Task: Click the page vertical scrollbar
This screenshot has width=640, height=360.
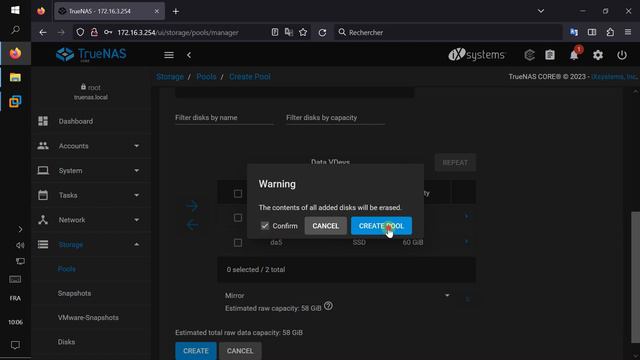Action: point(636,277)
